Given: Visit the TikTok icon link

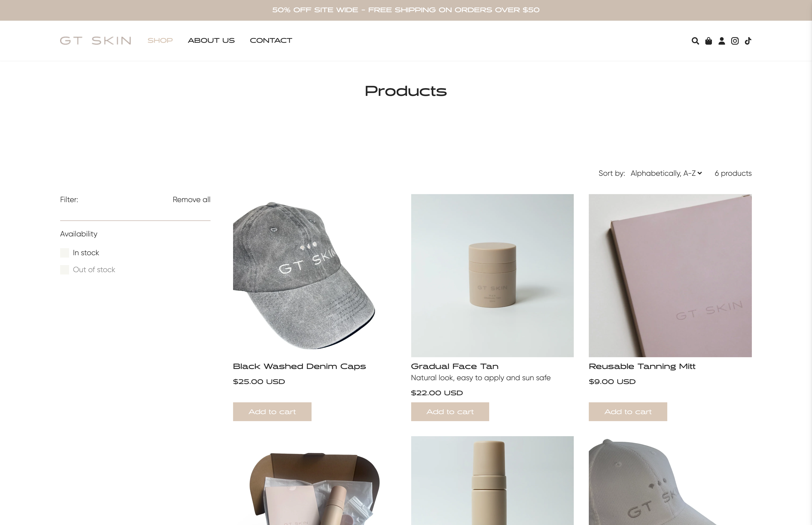Looking at the screenshot, I should click(748, 41).
